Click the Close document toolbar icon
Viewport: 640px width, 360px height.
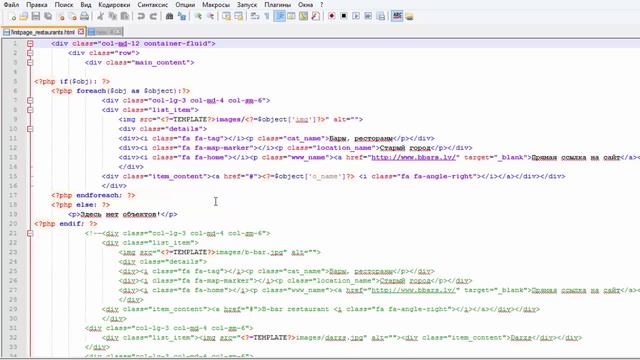[x=61, y=16]
